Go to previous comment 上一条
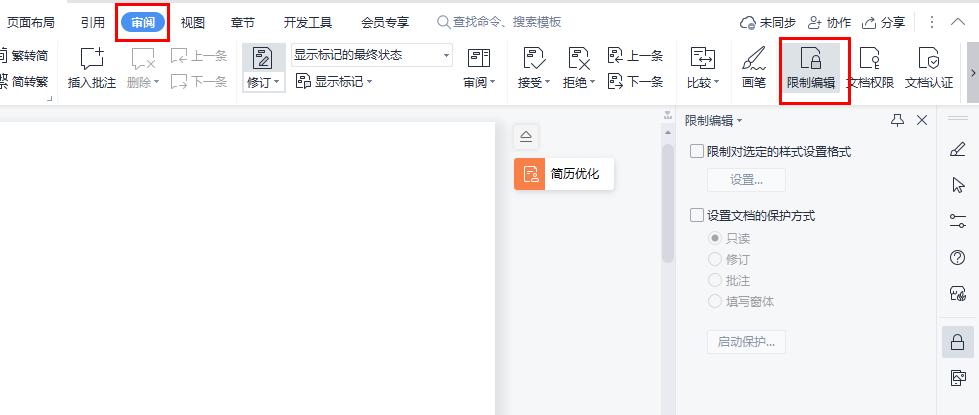This screenshot has width=979, height=415. (199, 56)
